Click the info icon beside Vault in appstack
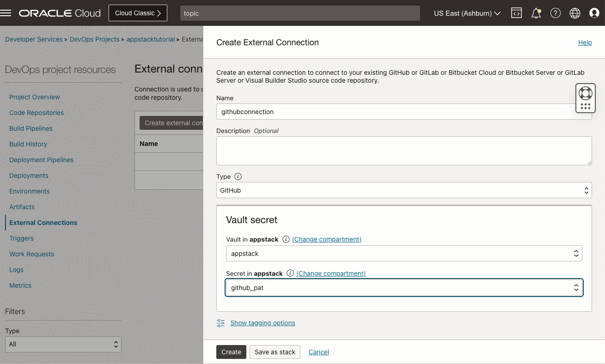Viewport: 605px width, 364px height. 286,239
